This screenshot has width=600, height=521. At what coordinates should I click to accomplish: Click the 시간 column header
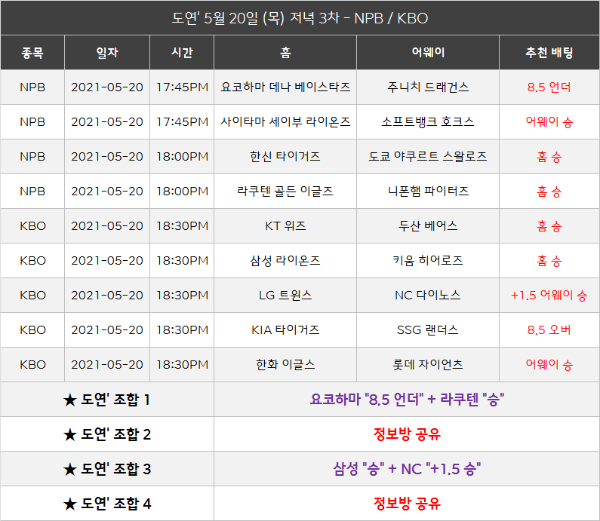[182, 52]
